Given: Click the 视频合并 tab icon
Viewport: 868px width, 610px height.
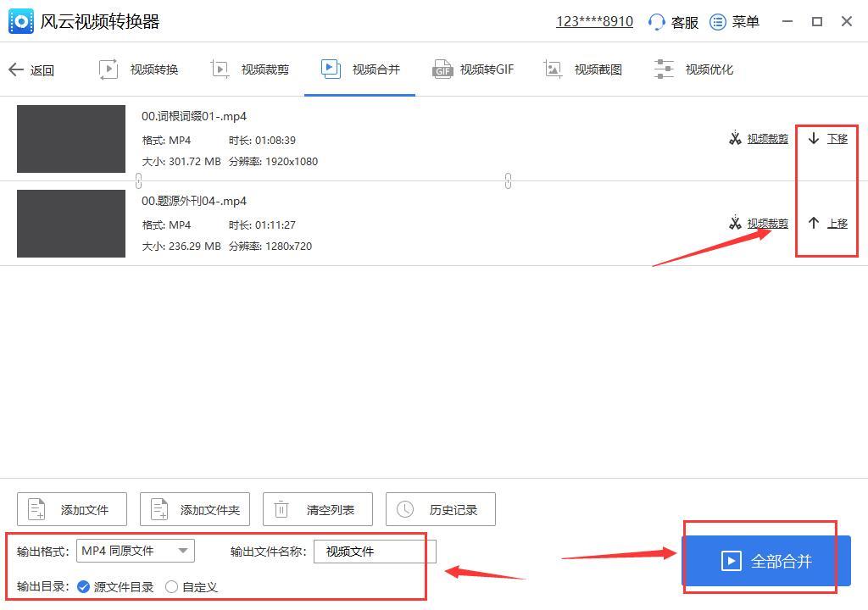Looking at the screenshot, I should (331, 69).
